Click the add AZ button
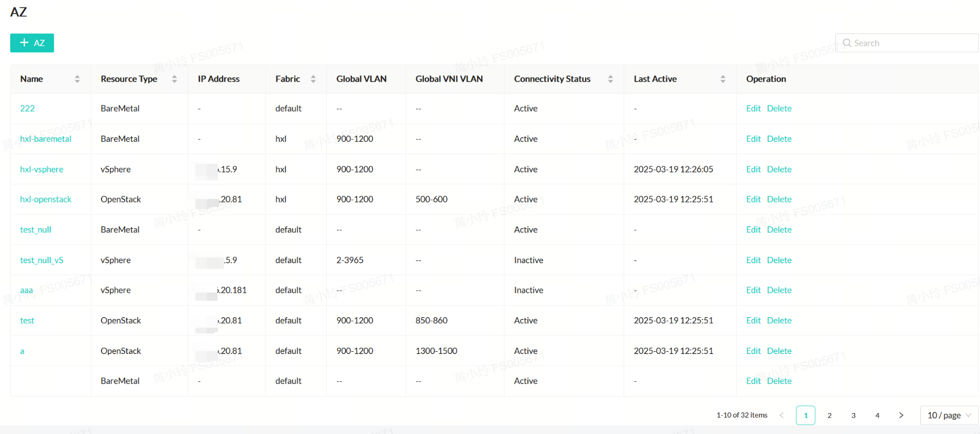The height and width of the screenshot is (434, 980). pyautogui.click(x=32, y=43)
